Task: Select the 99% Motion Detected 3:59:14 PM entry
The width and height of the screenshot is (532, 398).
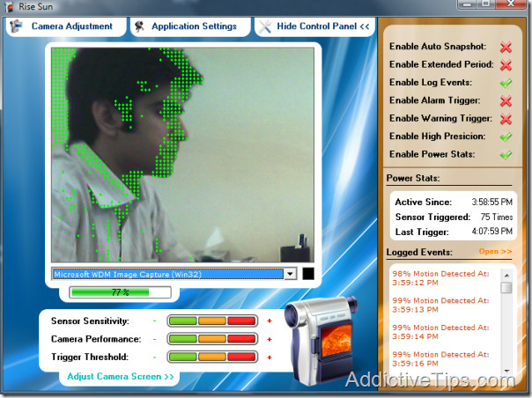Action: pyautogui.click(x=440, y=332)
